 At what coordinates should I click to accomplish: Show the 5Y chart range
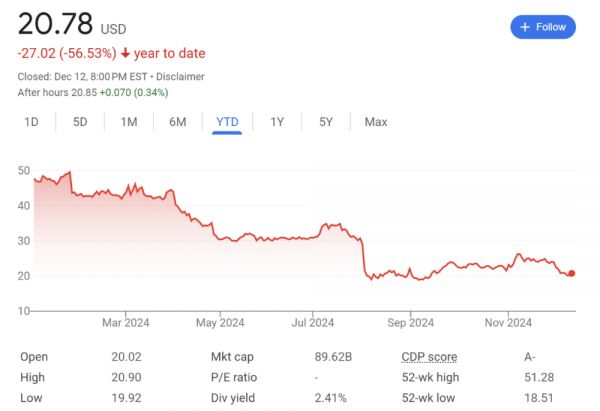tap(325, 122)
